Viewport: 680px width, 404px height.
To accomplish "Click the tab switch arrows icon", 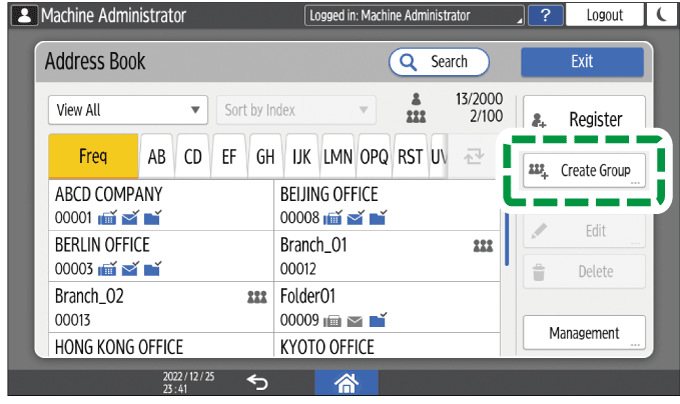I will coord(476,156).
